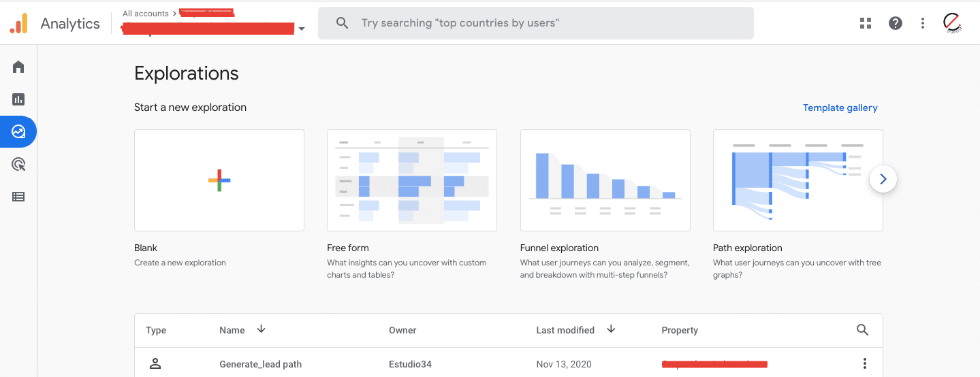The image size is (980, 377).
Task: Select the Explore icon in sidebar
Action: click(x=18, y=131)
